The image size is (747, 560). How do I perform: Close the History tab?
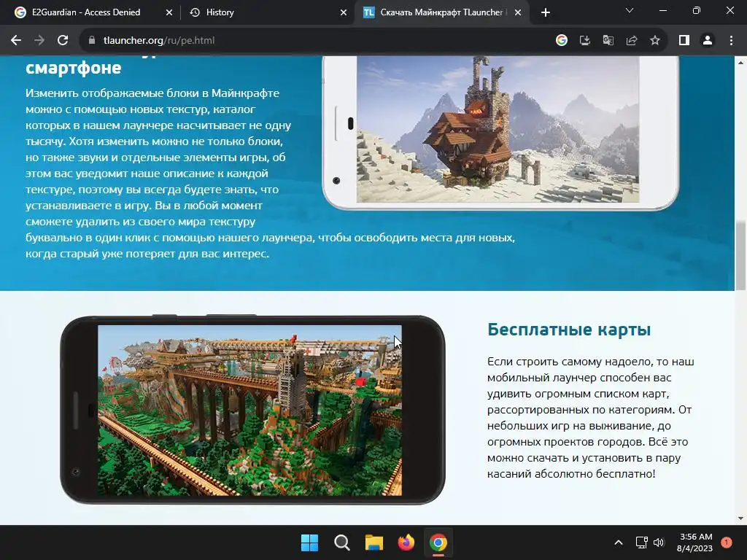click(344, 13)
